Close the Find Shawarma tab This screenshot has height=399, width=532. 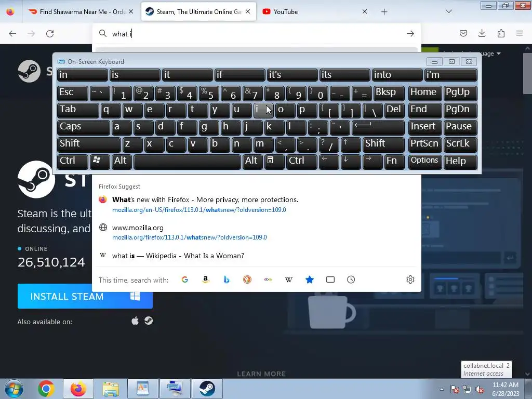coord(131,12)
